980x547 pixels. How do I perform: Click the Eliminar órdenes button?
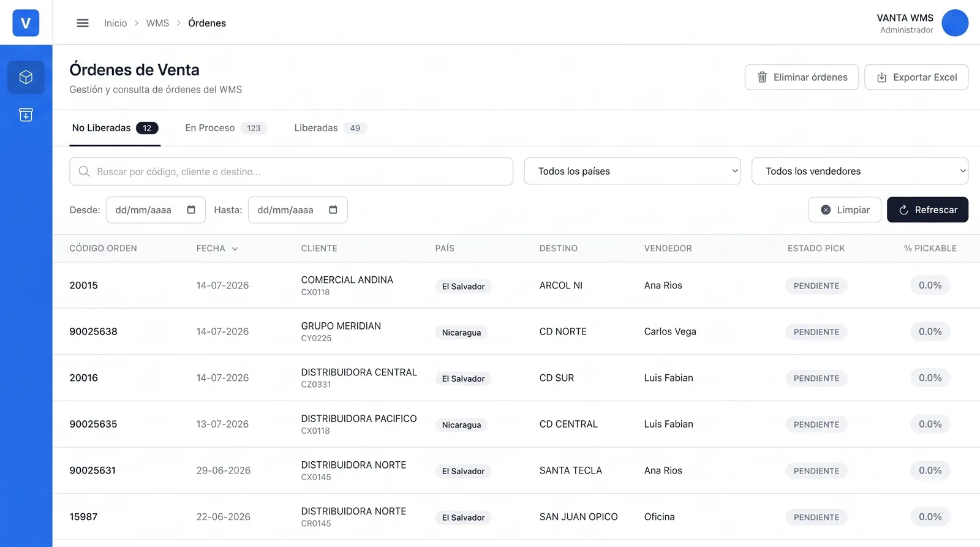pos(801,77)
